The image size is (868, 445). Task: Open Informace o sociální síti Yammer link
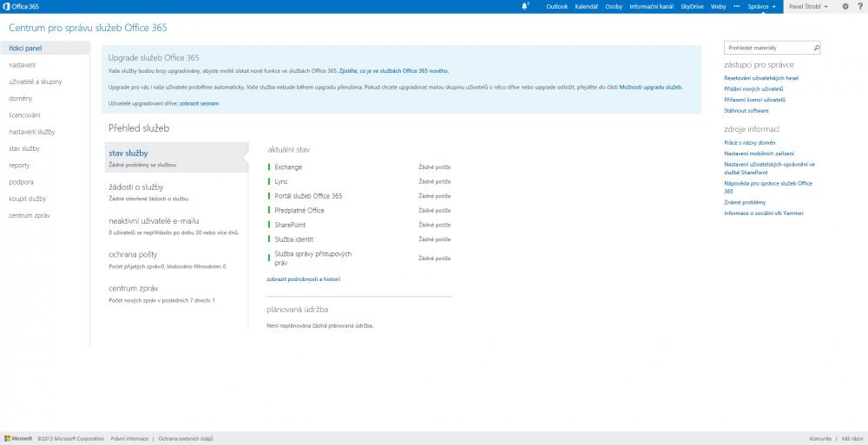(764, 213)
